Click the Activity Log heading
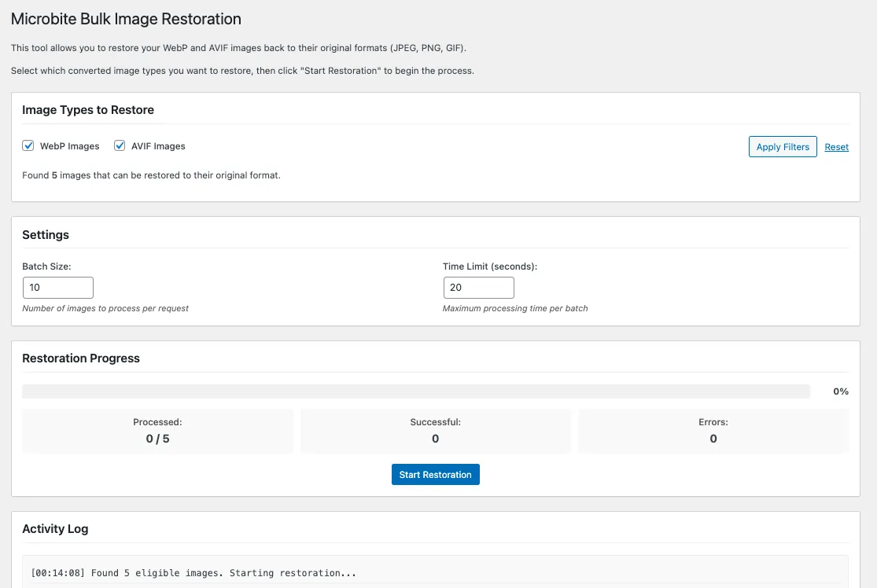The width and height of the screenshot is (877, 588). pyautogui.click(x=55, y=529)
